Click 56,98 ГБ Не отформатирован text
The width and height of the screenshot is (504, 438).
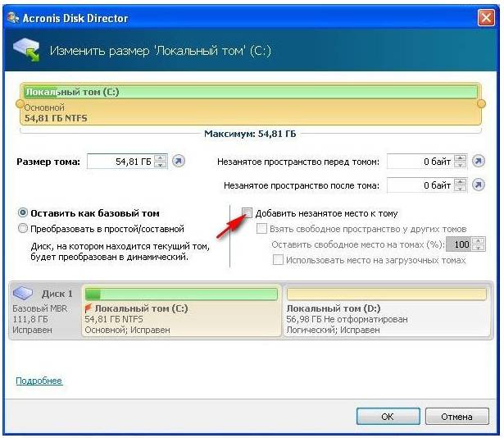347,319
